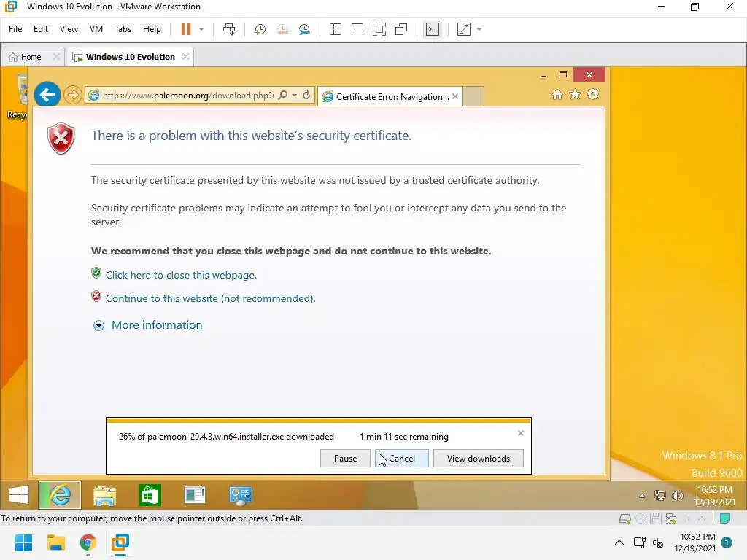The image size is (747, 560).
Task: Close the Certificate Error tab
Action: coord(455,96)
